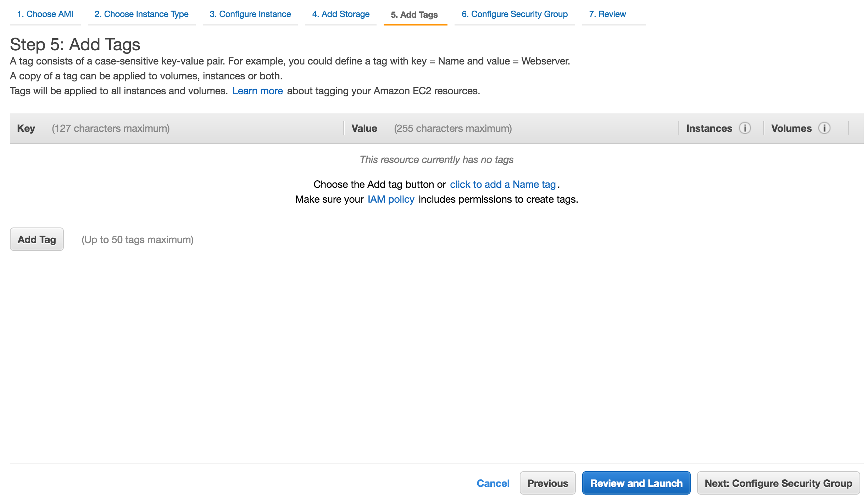The width and height of the screenshot is (868, 501).
Task: Go back with the Previous button
Action: click(x=547, y=483)
